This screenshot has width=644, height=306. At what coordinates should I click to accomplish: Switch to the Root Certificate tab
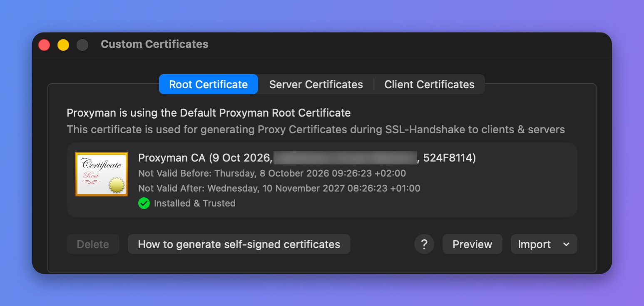(209, 84)
